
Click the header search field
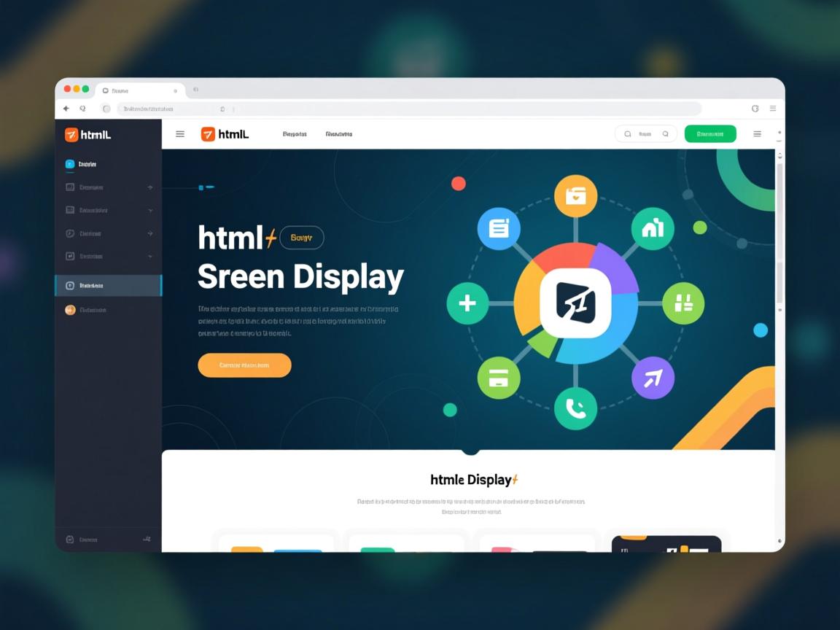point(646,134)
